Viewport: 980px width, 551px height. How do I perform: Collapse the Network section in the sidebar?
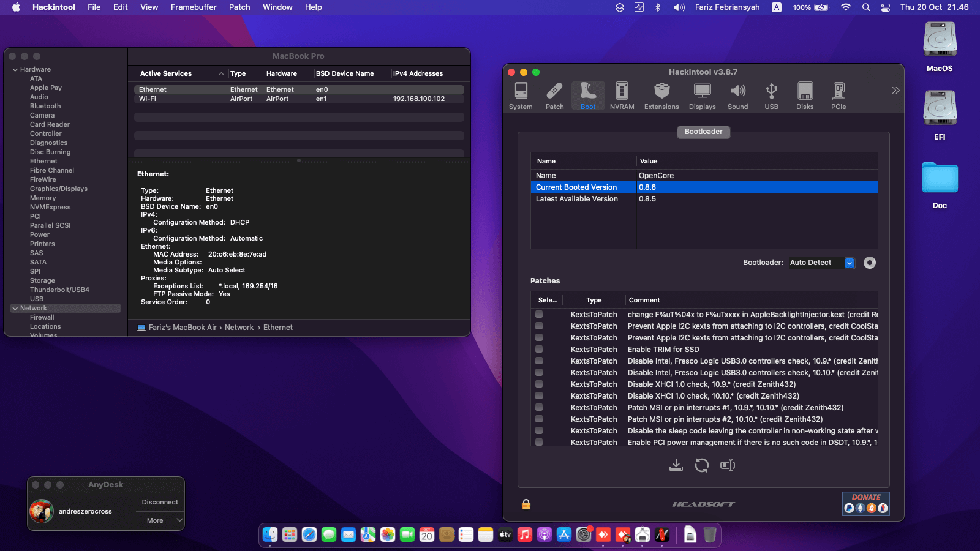click(15, 309)
